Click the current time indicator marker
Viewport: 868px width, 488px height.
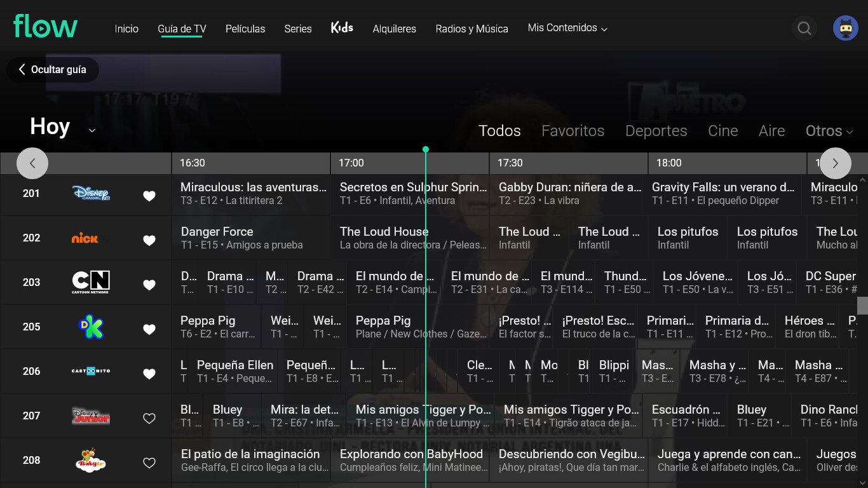coord(426,149)
